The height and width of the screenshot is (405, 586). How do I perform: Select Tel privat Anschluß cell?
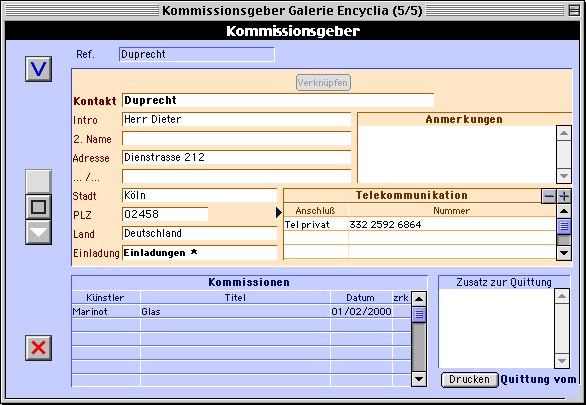pyautogui.click(x=316, y=225)
